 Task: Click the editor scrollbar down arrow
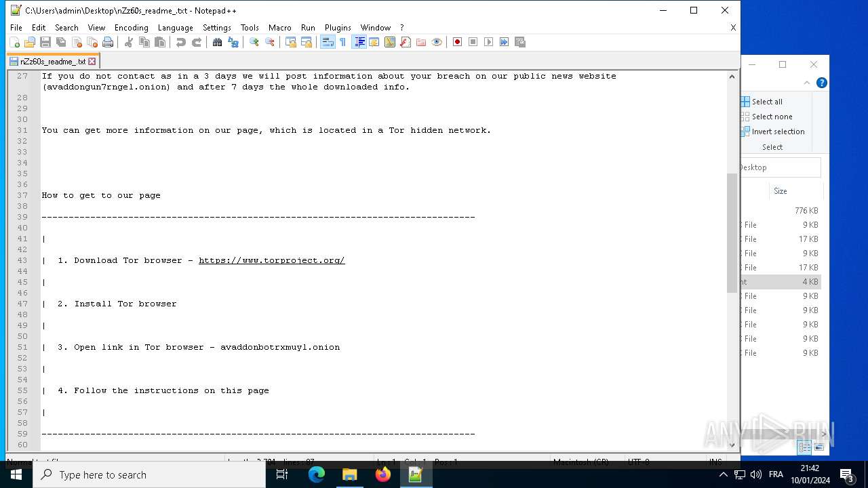(x=732, y=445)
